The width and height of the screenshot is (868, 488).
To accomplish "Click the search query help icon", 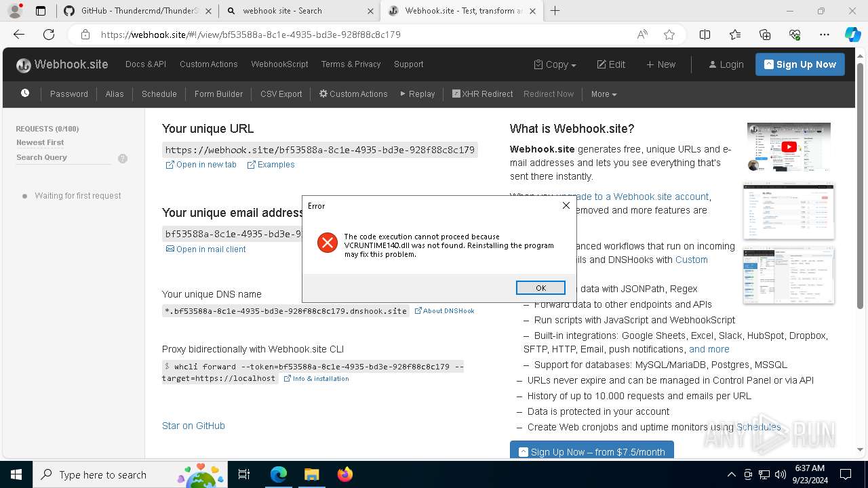I will pyautogui.click(x=123, y=159).
